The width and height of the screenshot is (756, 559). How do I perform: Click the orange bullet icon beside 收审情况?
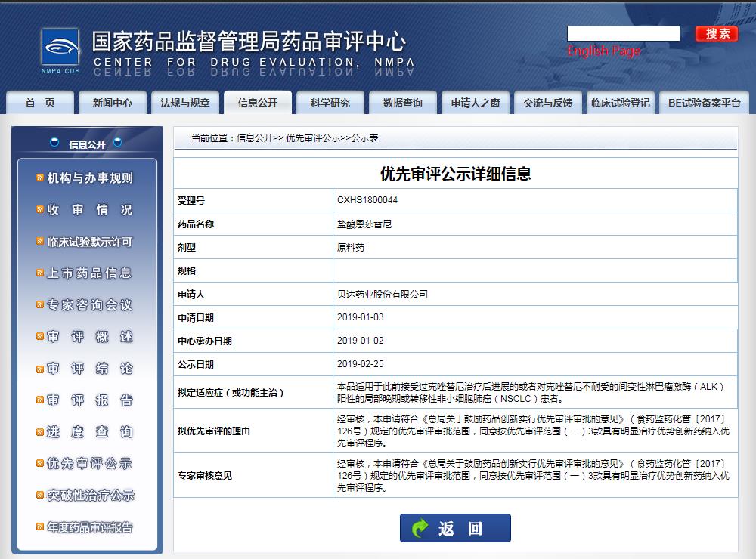click(40, 210)
